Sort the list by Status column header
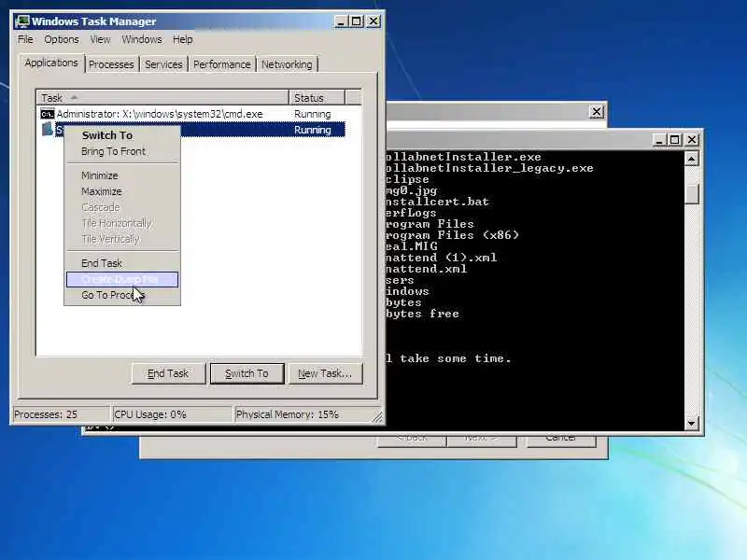This screenshot has height=560, width=747. pyautogui.click(x=317, y=98)
